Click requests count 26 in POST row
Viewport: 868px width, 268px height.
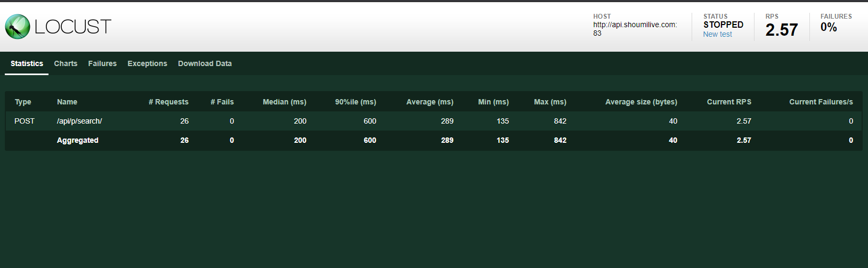[184, 121]
